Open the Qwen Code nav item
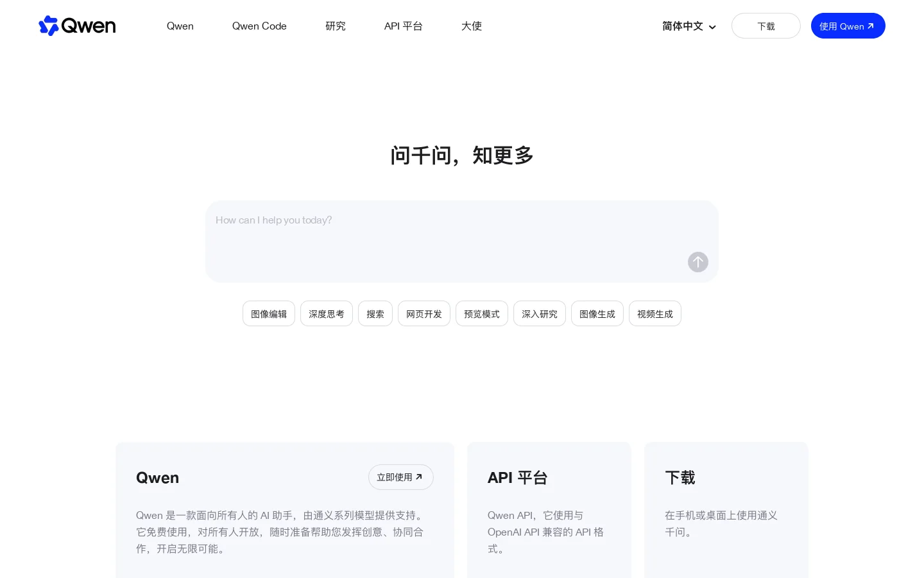The width and height of the screenshot is (924, 578). click(x=259, y=26)
